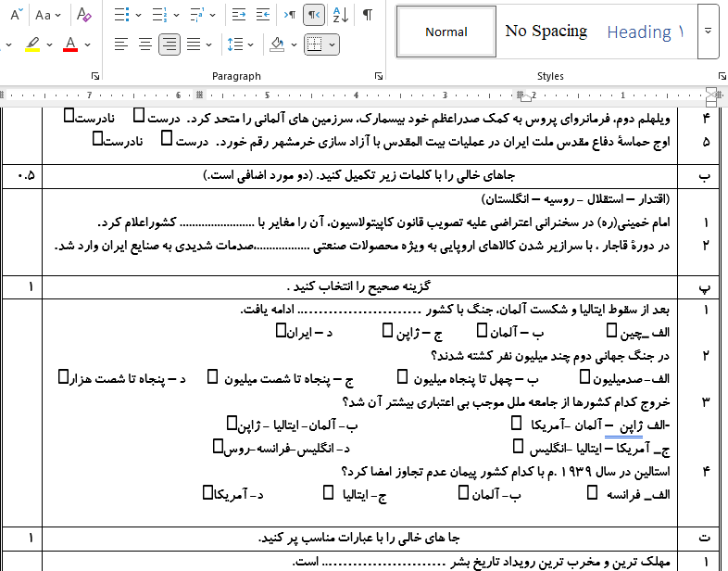Set left-to-right text direction

tap(290, 15)
